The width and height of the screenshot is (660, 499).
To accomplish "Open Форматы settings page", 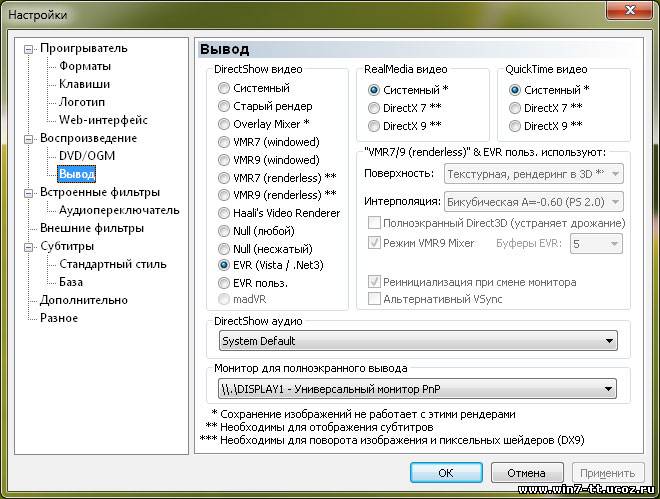I will (85, 66).
